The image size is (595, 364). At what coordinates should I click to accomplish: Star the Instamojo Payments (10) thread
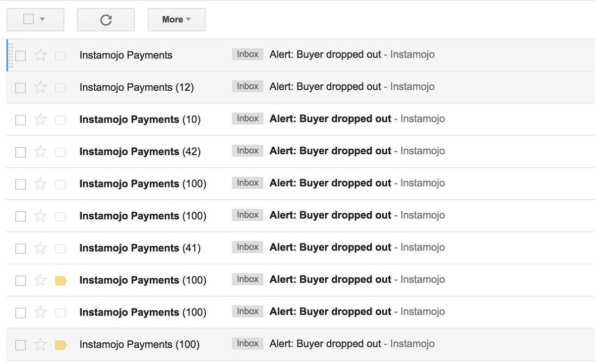click(41, 120)
